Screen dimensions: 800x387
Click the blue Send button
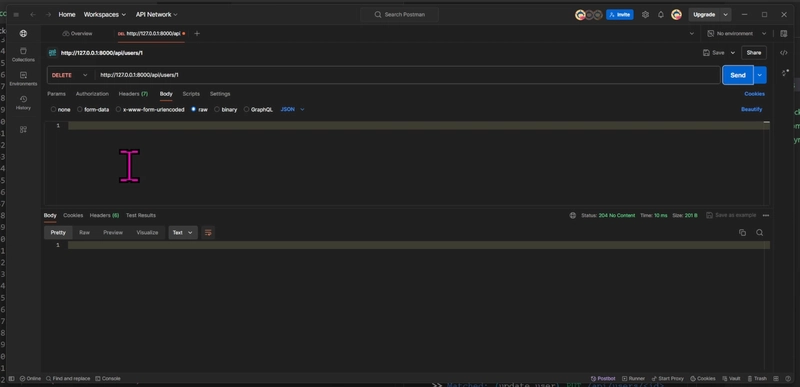tap(738, 75)
